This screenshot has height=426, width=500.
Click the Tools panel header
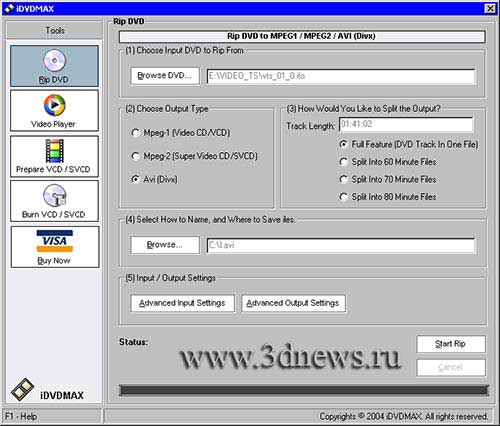[x=54, y=31]
